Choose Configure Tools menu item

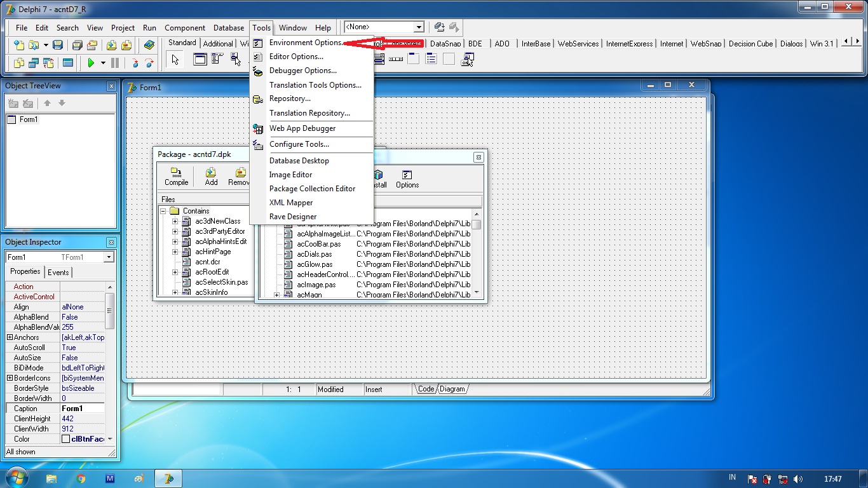click(x=311, y=144)
